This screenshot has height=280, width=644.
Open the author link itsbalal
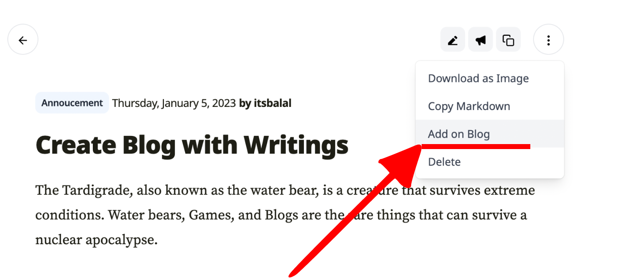pyautogui.click(x=273, y=103)
